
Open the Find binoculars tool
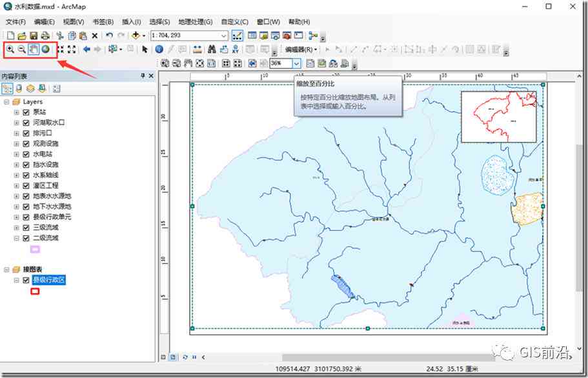212,49
